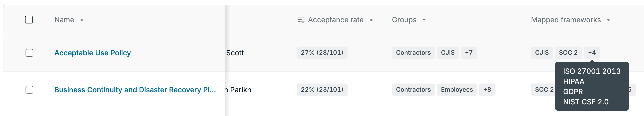Click the 22% (23/101) acceptance badge

point(322,89)
